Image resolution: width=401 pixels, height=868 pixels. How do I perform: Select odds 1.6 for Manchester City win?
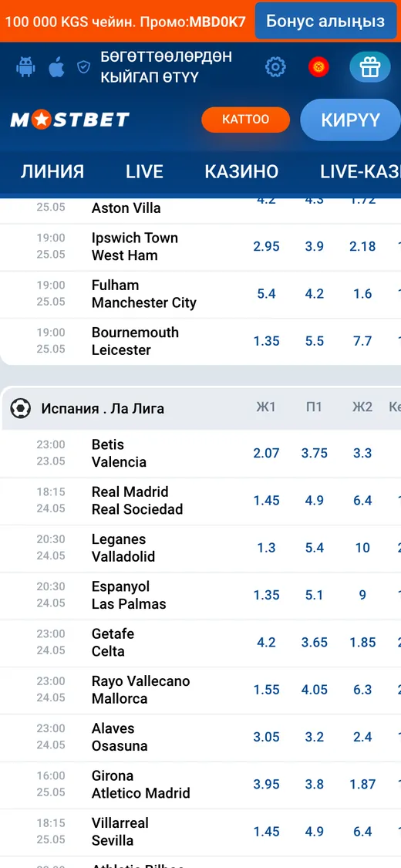point(363,294)
